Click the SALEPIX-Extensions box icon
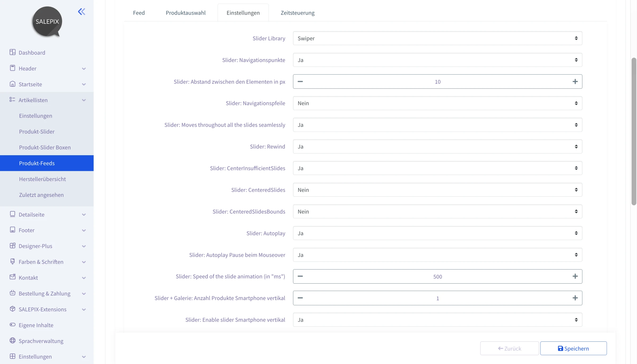The image size is (637, 364). click(12, 309)
